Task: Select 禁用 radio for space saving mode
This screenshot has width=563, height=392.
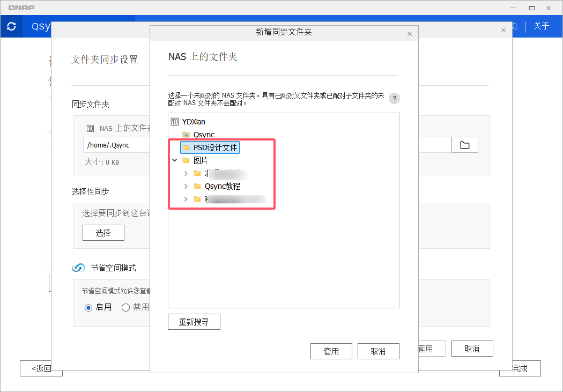Action: pyautogui.click(x=125, y=308)
